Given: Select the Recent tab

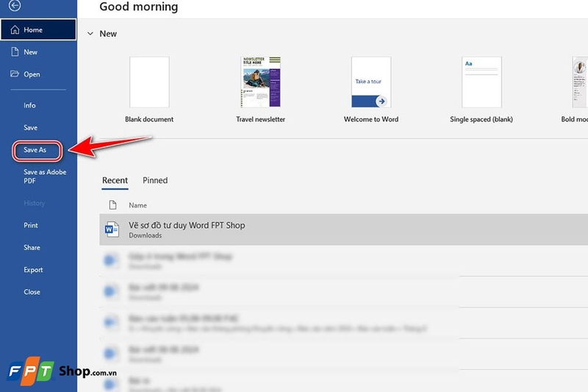Looking at the screenshot, I should click(x=115, y=180).
